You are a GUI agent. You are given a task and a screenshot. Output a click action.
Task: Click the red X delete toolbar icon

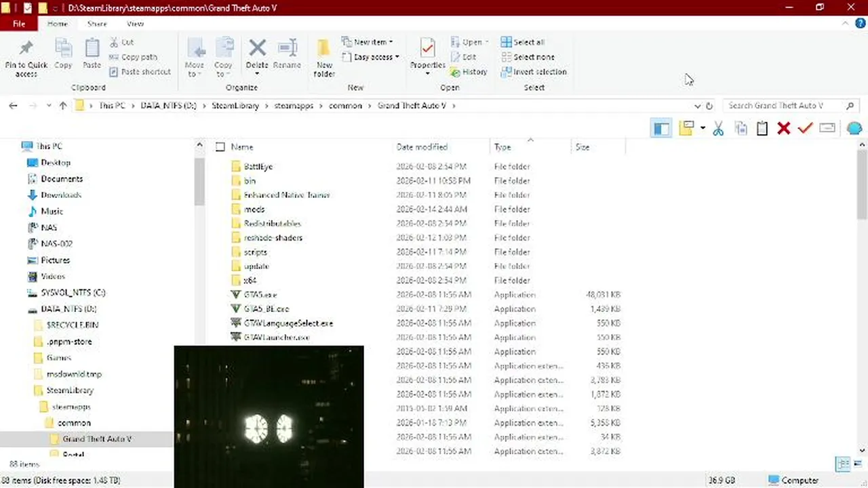[x=784, y=128]
